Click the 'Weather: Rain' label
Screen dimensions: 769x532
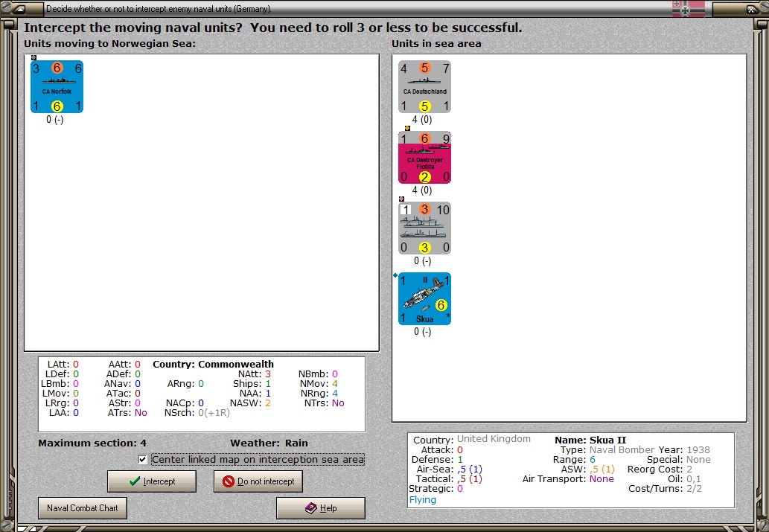pyautogui.click(x=269, y=443)
